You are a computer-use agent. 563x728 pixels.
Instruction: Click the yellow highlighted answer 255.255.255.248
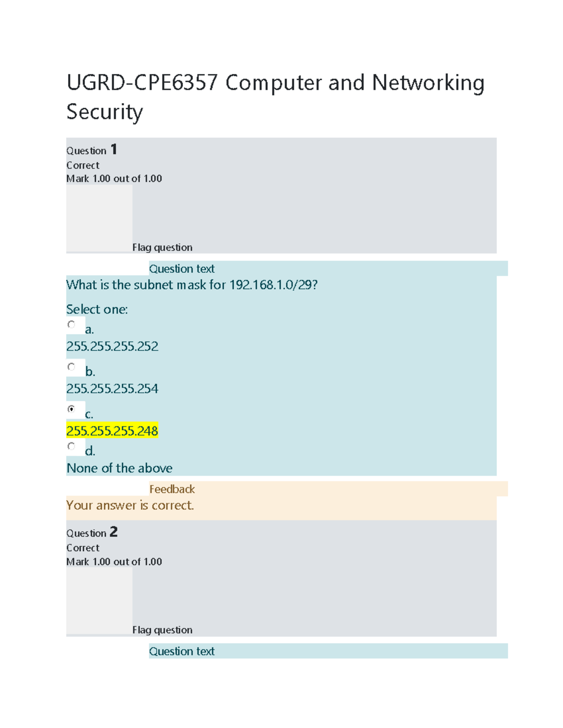pyautogui.click(x=112, y=431)
